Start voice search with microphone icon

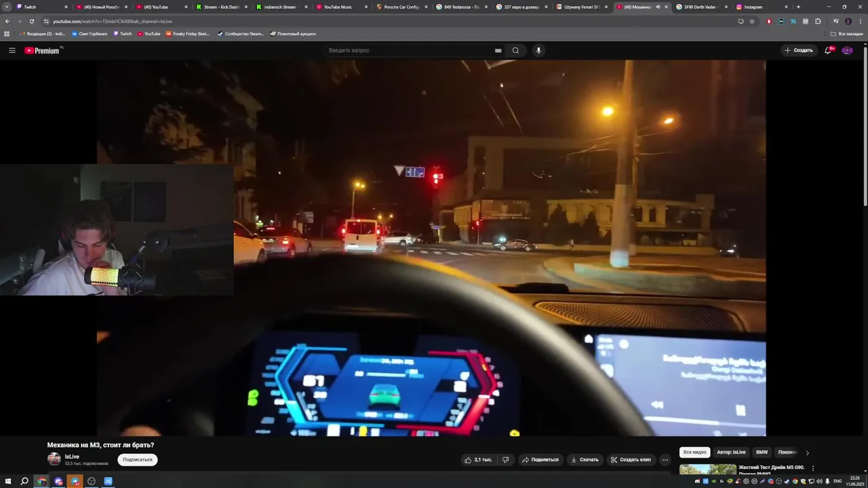point(538,50)
